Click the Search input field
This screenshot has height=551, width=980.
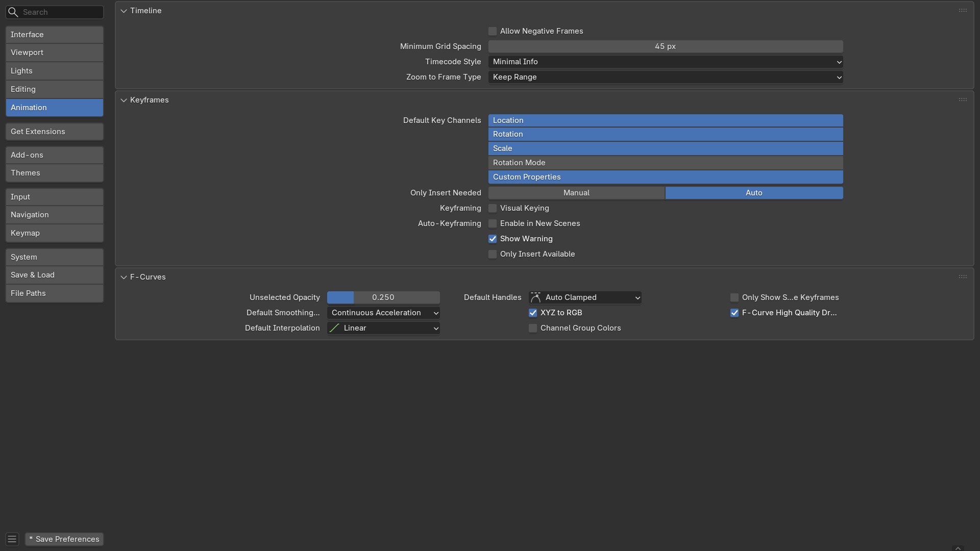(x=55, y=12)
